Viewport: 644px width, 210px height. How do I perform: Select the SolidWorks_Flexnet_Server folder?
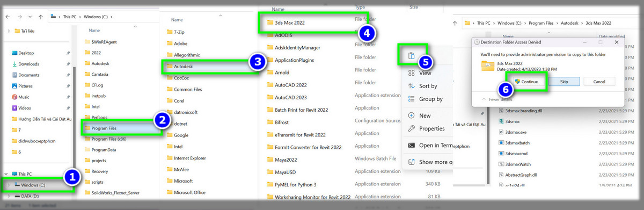point(115,193)
